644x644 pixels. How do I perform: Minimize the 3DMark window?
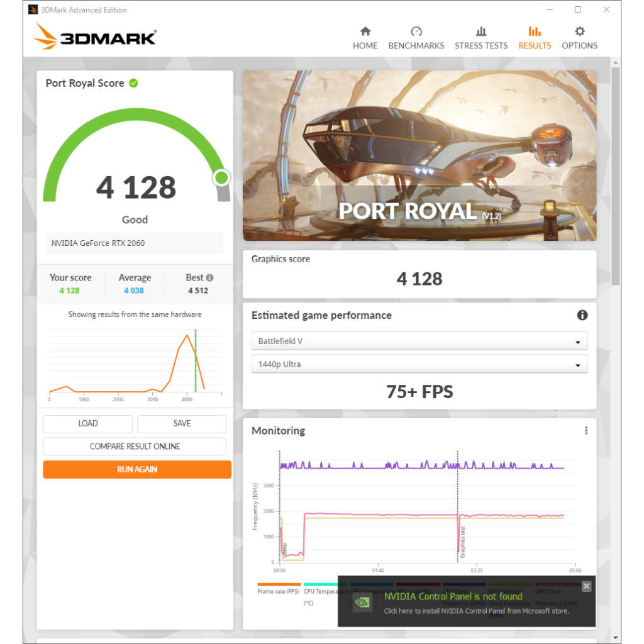click(x=550, y=9)
